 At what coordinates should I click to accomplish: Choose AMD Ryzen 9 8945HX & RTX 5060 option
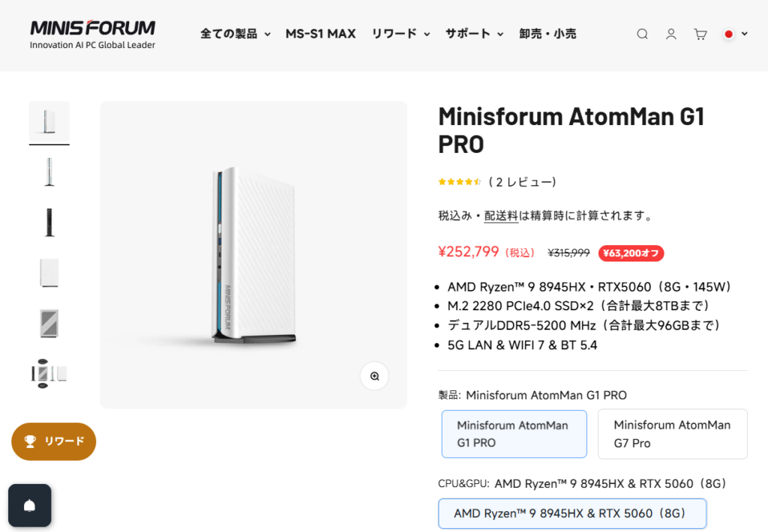(x=572, y=514)
